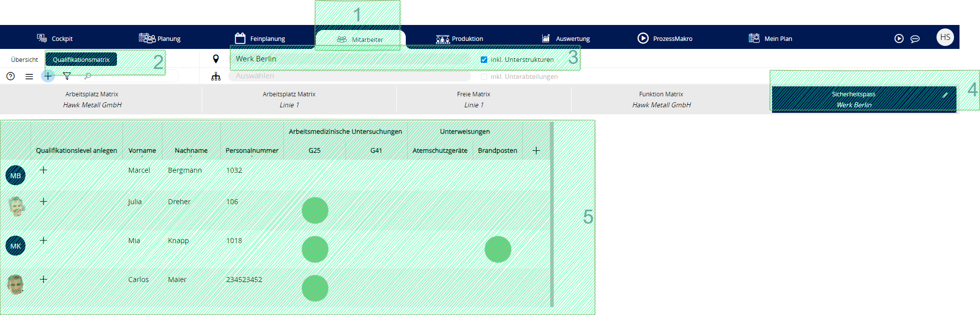Switch to the Produktion tab
The image size is (980, 315).
pyautogui.click(x=460, y=39)
